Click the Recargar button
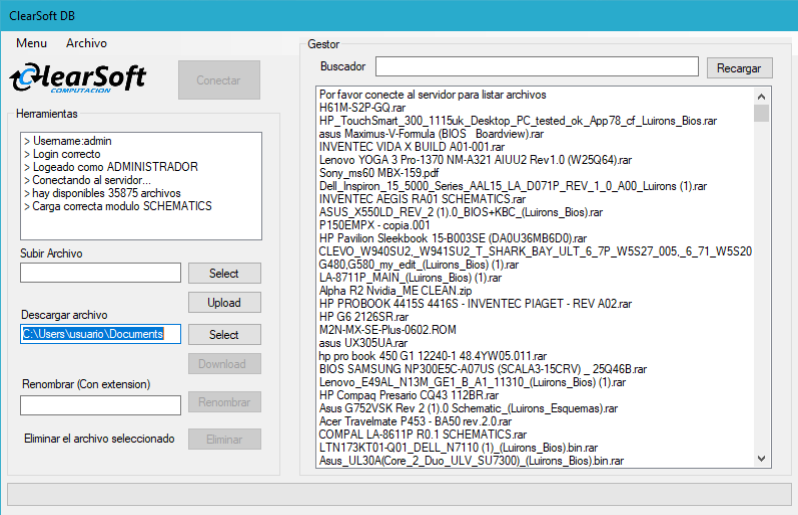798x515 pixels. 739,68
